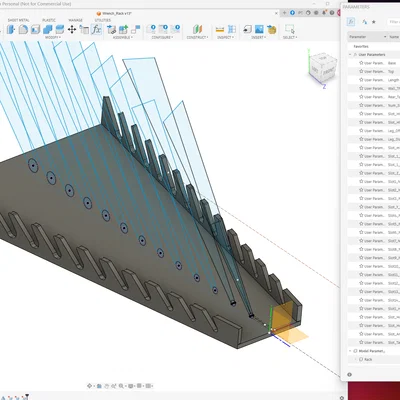
Task: Toggle favorite star for Length parameter
Action: click(x=361, y=80)
